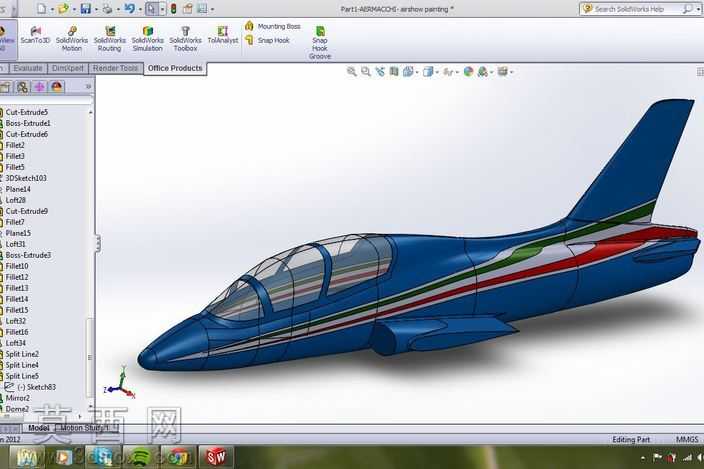Open Hide/Show Items glasses icon
The height and width of the screenshot is (469, 704).
[448, 72]
